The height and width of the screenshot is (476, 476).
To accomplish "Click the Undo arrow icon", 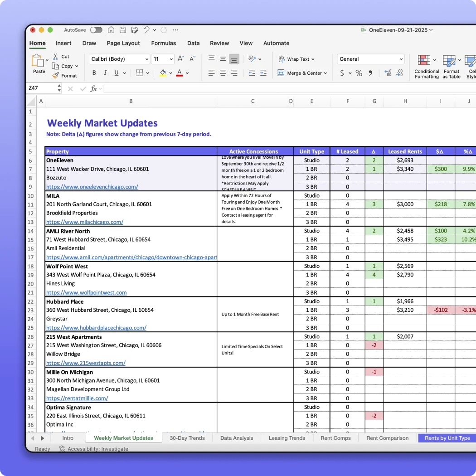I will [146, 30].
